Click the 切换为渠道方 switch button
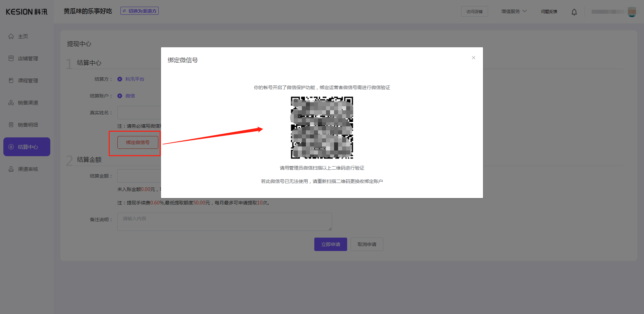The image size is (644, 314). pyautogui.click(x=139, y=10)
